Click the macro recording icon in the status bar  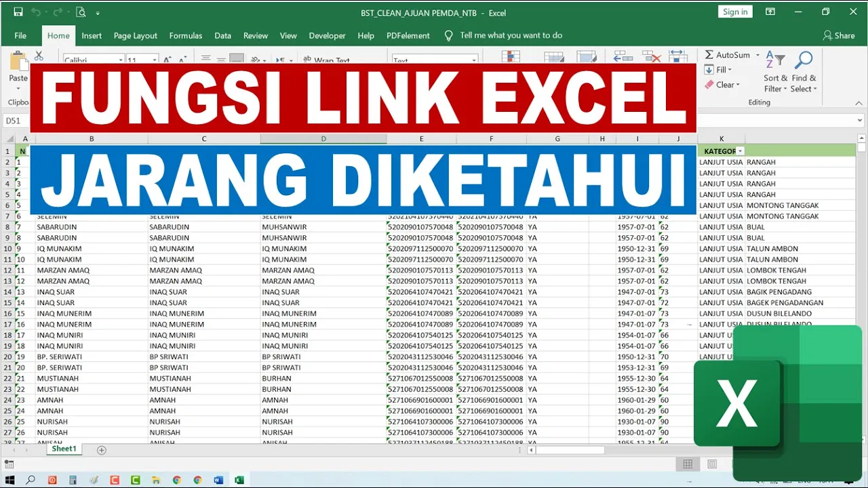click(x=8, y=464)
